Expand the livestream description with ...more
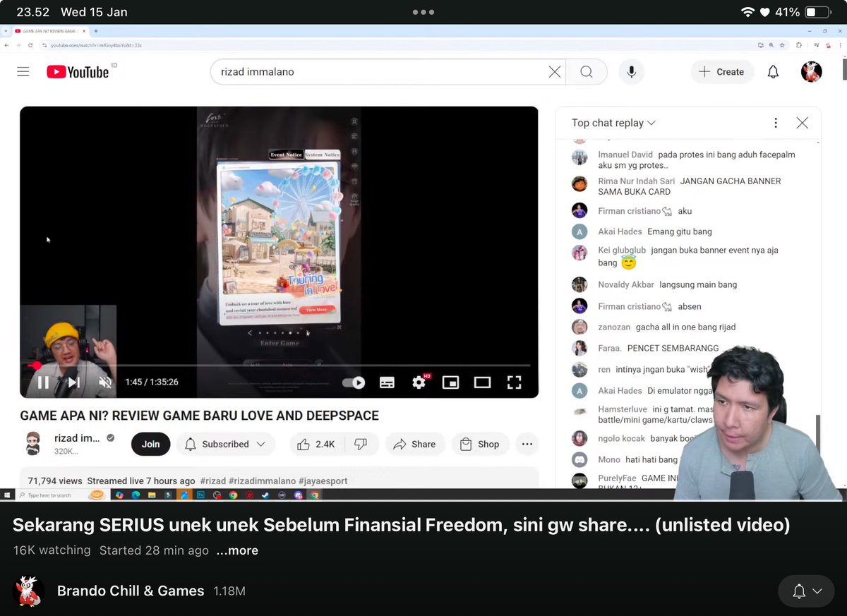Image resolution: width=847 pixels, height=616 pixels. (237, 550)
